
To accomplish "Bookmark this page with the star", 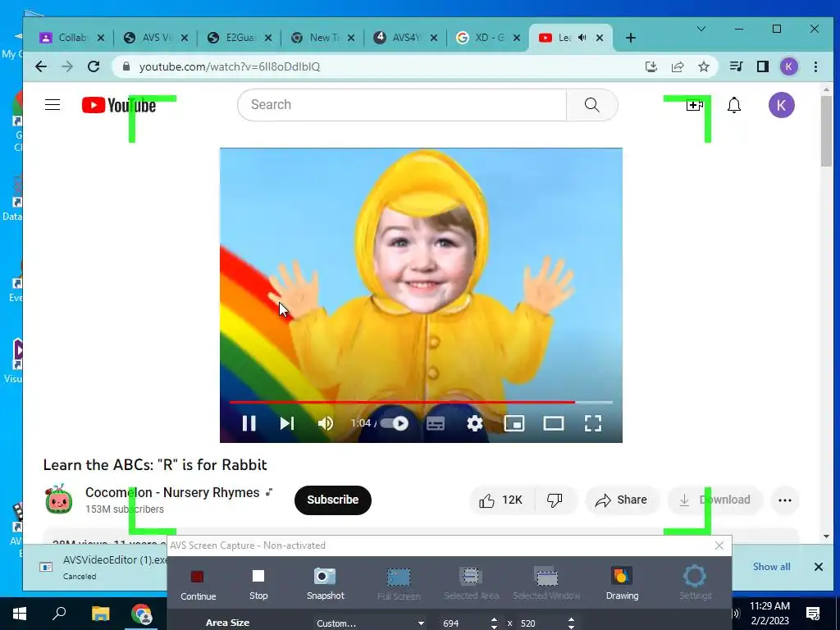I will click(x=704, y=66).
